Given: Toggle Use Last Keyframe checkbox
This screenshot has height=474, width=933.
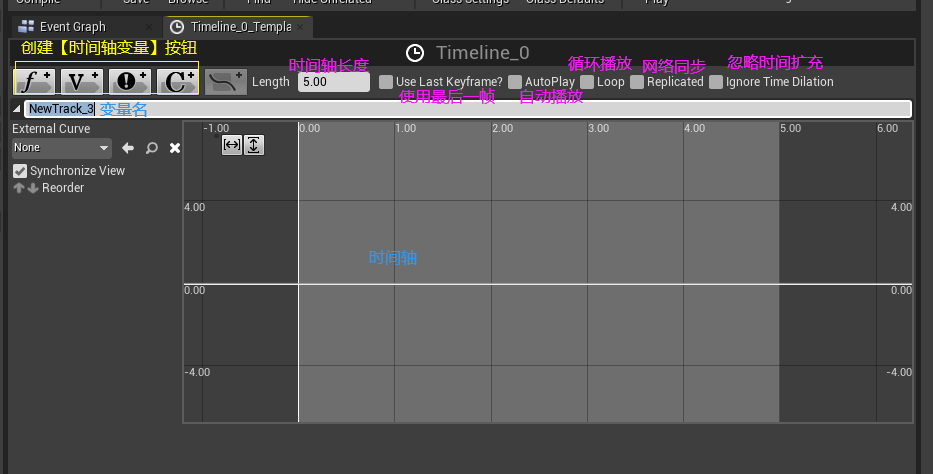Looking at the screenshot, I should pos(386,82).
